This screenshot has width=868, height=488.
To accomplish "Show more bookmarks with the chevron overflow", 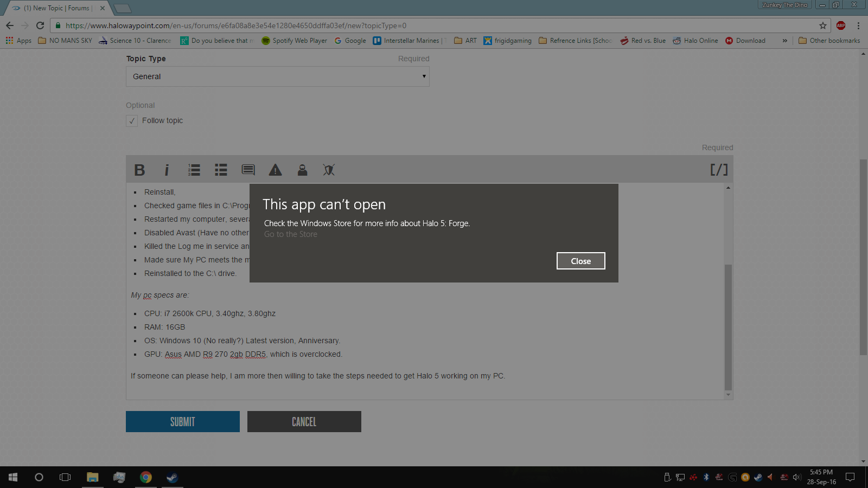I will [784, 41].
